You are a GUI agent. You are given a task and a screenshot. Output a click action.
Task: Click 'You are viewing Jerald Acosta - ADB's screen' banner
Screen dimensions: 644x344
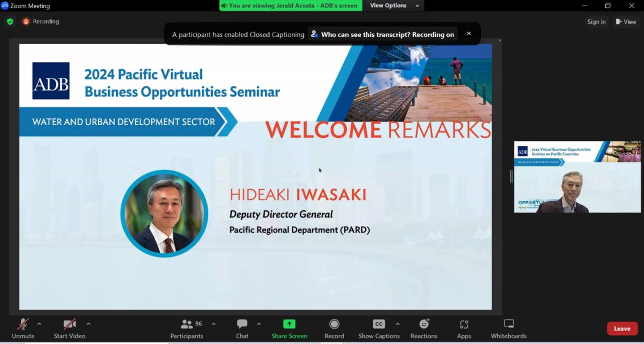291,6
